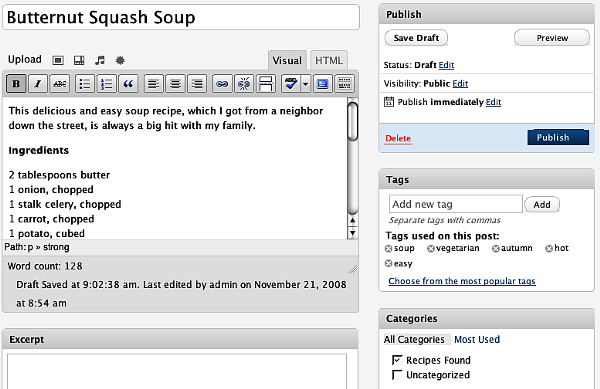Screen dimensions: 600x389
Task: Uncheck the Recipes Found category
Action: 397,360
